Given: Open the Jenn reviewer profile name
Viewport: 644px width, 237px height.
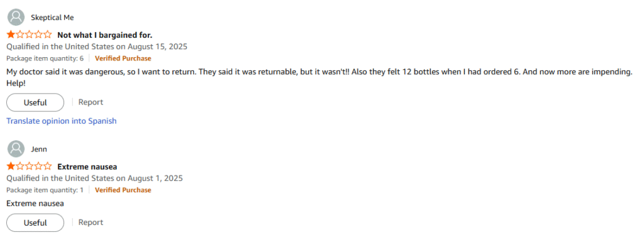Looking at the screenshot, I should [39, 149].
